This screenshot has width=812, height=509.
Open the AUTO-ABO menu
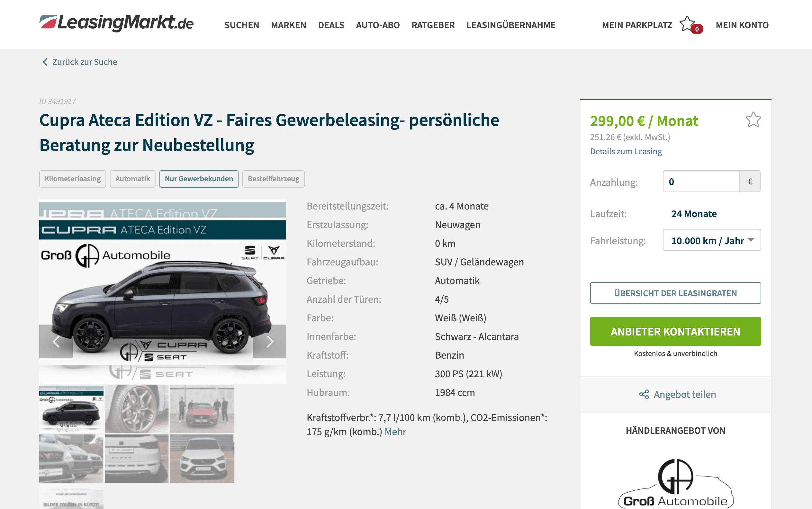click(377, 25)
